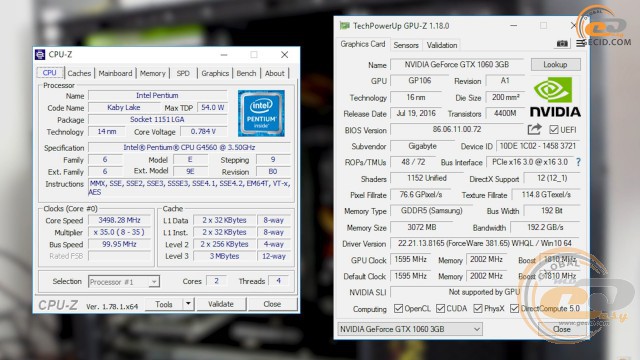Open the Bench tab
Image resolution: width=640 pixels, height=360 pixels.
[x=246, y=73]
